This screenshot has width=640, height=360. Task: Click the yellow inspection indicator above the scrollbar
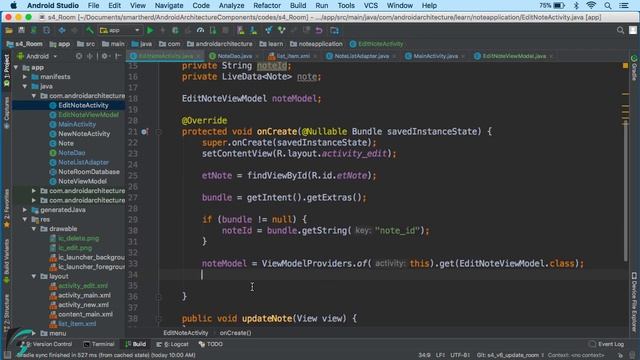(625, 66)
